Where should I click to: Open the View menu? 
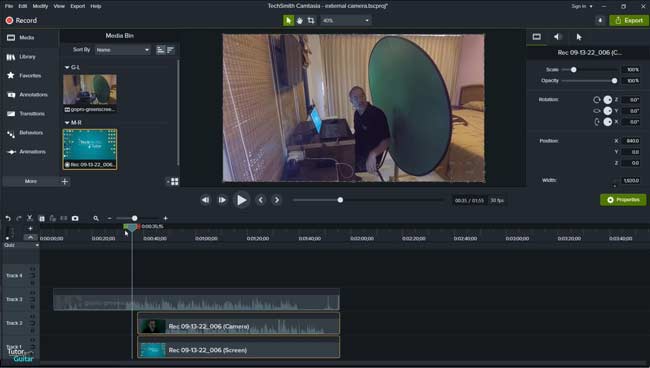(59, 6)
